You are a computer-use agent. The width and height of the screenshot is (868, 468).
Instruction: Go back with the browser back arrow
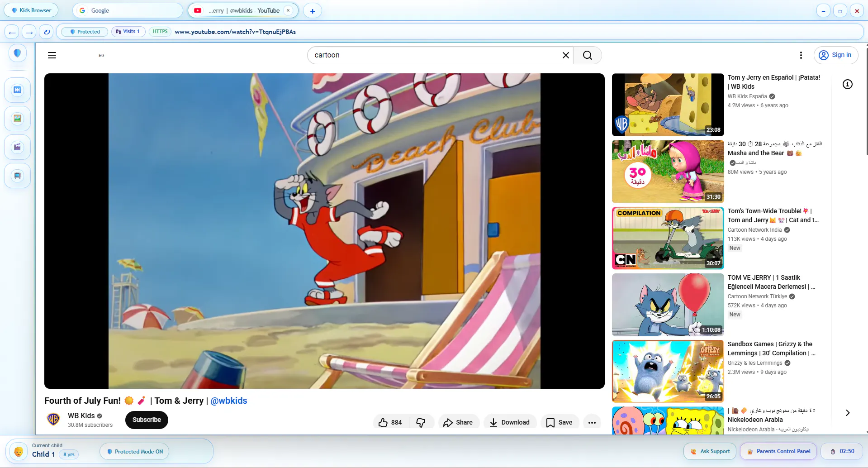(x=12, y=32)
